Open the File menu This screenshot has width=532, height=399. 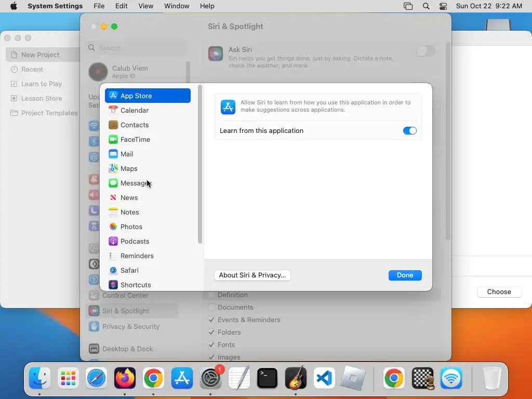pos(99,6)
